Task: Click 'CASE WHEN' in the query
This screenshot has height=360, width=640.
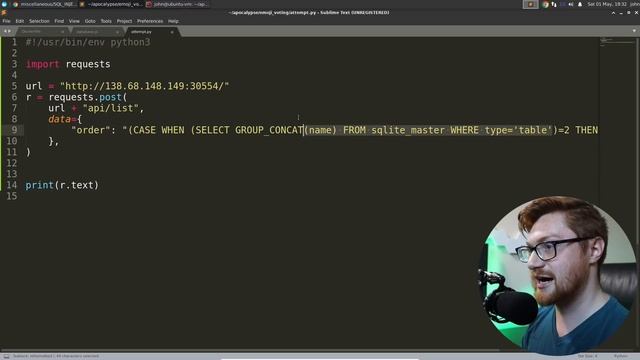Action: pos(159,130)
